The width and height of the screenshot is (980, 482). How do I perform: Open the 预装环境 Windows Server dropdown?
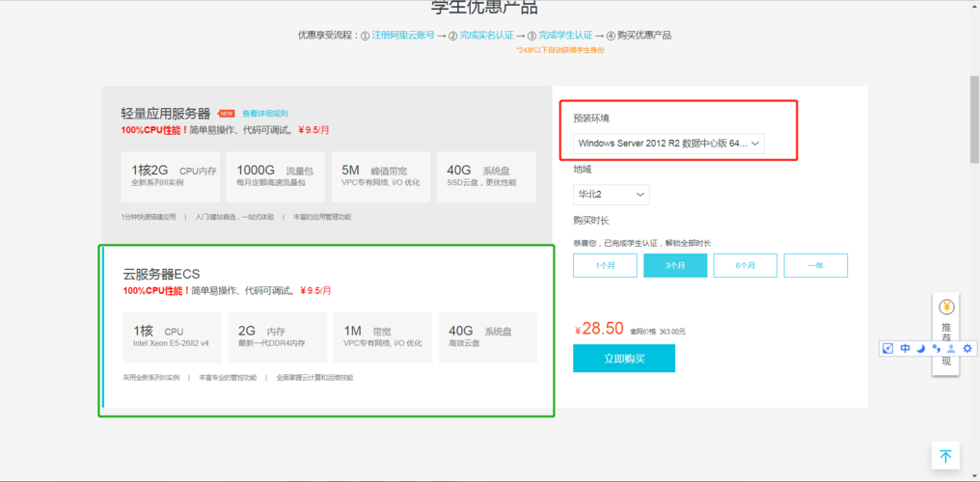668,144
